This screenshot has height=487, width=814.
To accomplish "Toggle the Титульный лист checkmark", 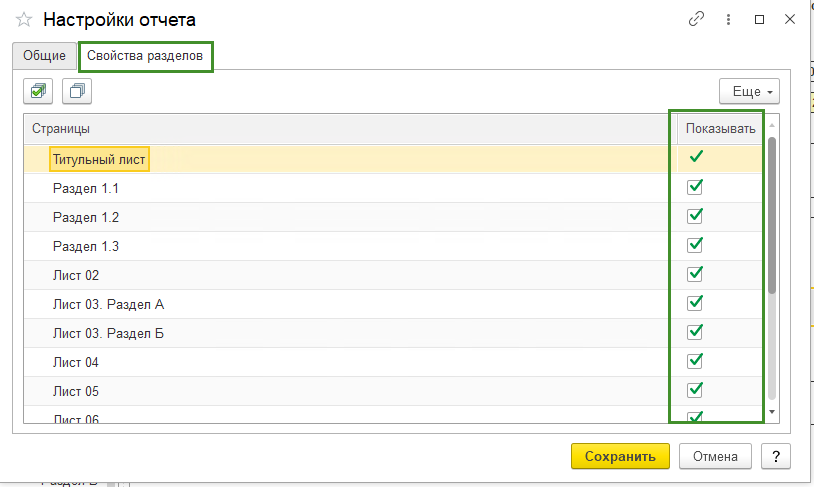I will pyautogui.click(x=696, y=158).
